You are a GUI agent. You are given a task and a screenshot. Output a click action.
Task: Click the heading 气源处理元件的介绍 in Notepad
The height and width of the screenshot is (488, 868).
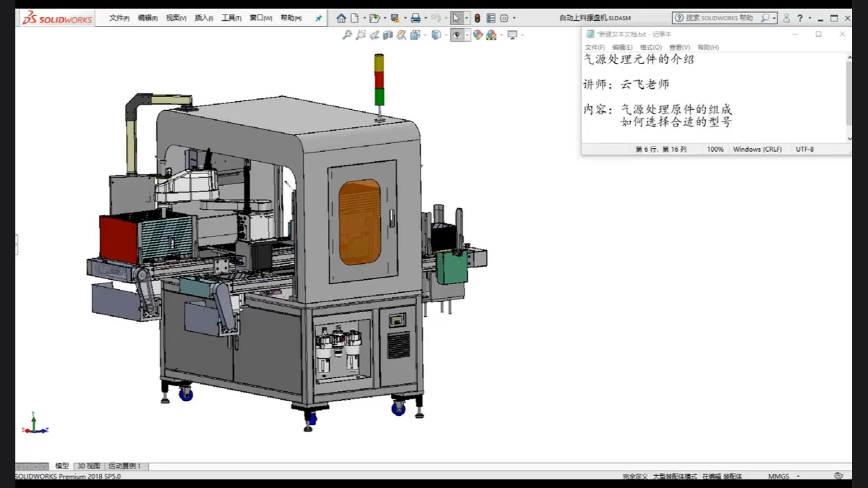(639, 59)
